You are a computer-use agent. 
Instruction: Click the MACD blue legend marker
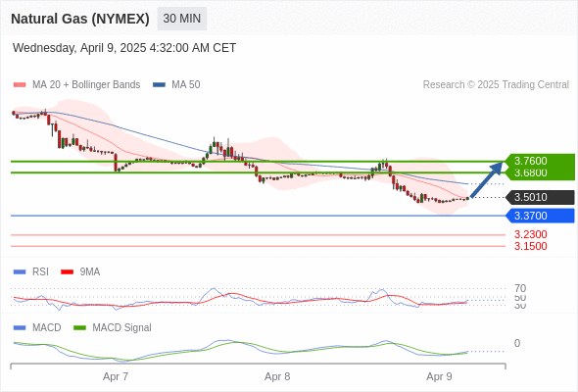(x=20, y=328)
